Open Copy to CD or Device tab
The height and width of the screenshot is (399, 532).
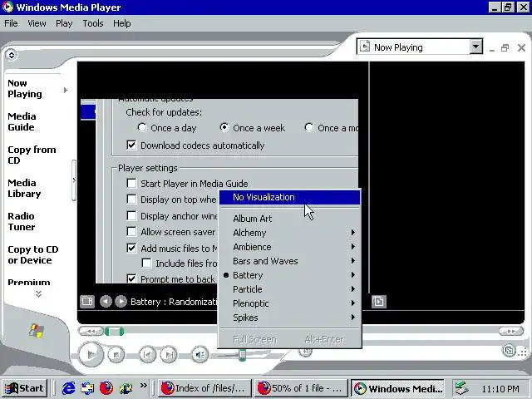(x=33, y=255)
